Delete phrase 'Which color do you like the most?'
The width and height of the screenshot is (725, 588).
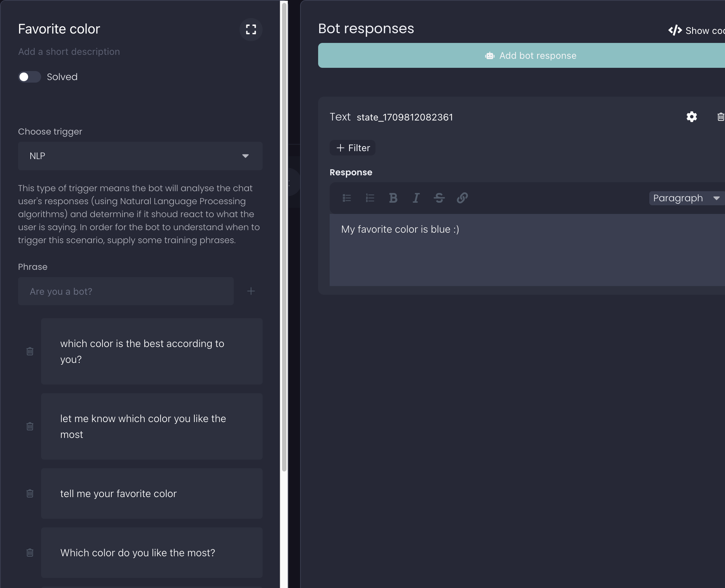[x=30, y=552]
